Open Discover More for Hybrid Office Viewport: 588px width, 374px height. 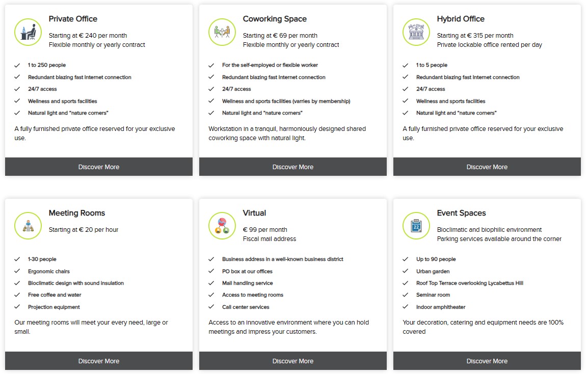click(x=487, y=167)
